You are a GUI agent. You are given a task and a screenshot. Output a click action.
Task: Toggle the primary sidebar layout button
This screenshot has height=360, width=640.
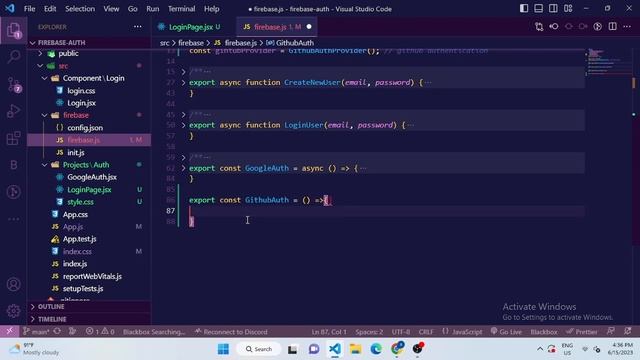pos(524,9)
